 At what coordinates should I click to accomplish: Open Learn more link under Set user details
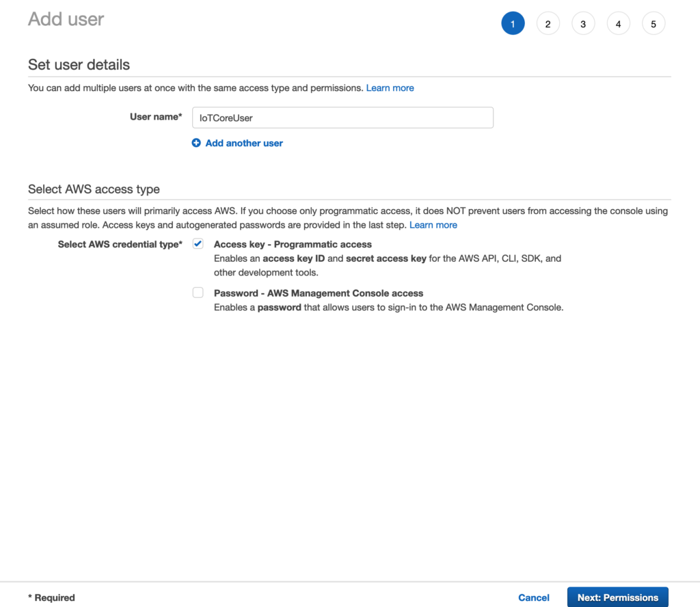(390, 88)
